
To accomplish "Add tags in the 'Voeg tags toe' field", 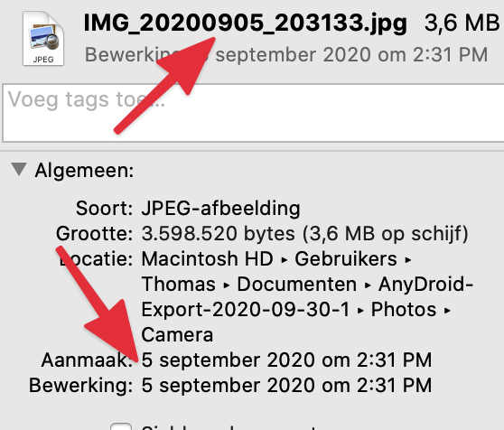I will (x=253, y=113).
